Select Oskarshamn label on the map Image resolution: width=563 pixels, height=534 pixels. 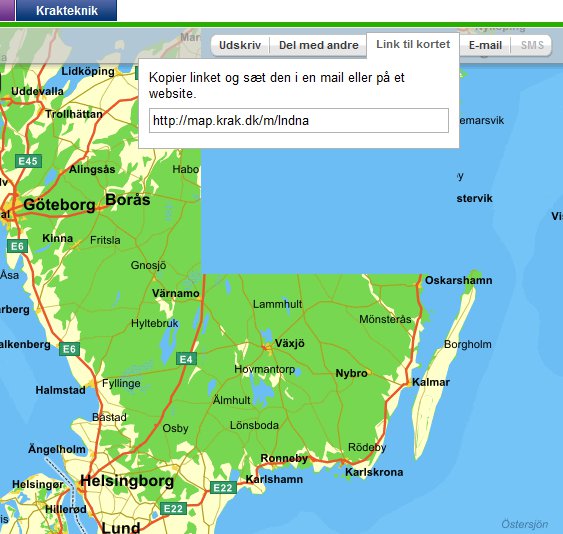point(459,280)
